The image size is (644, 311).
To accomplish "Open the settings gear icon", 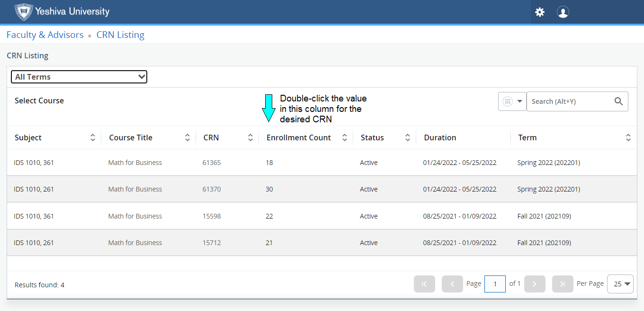I will click(540, 12).
